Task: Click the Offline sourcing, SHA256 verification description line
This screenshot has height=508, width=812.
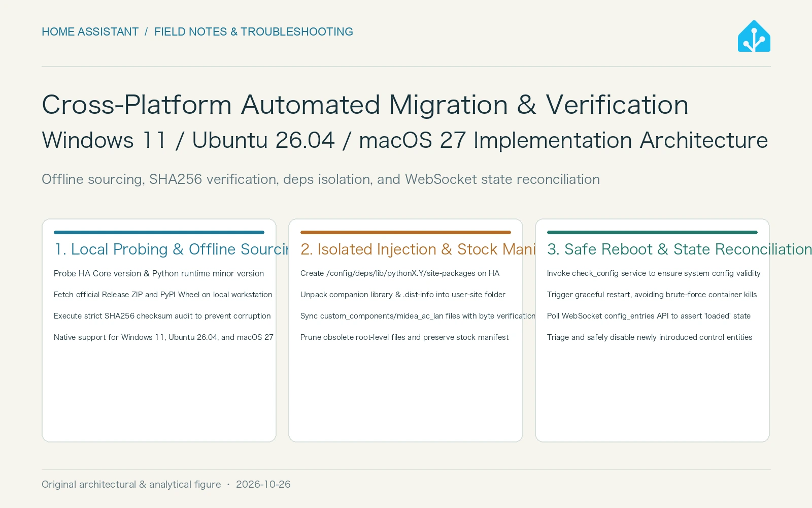Action: pyautogui.click(x=321, y=179)
